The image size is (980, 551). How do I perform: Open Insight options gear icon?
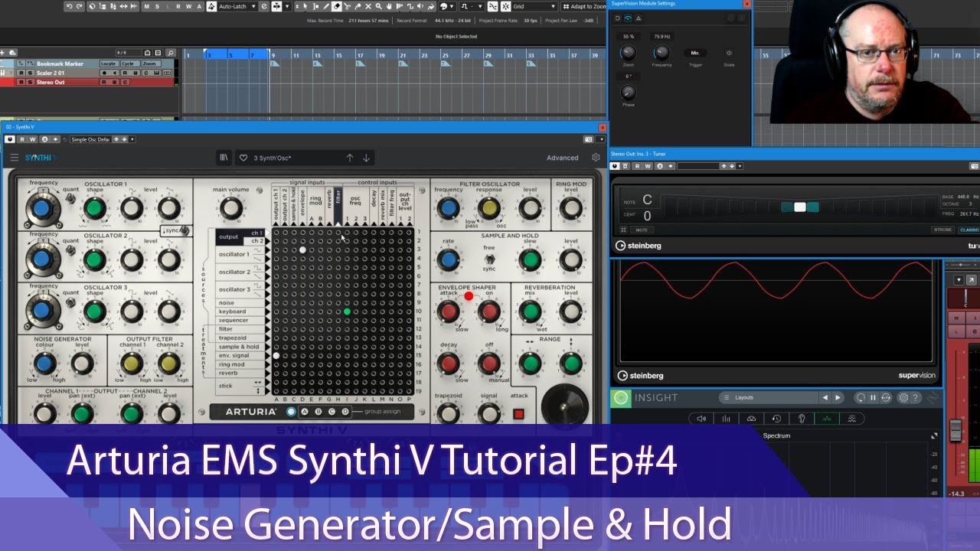tap(903, 398)
